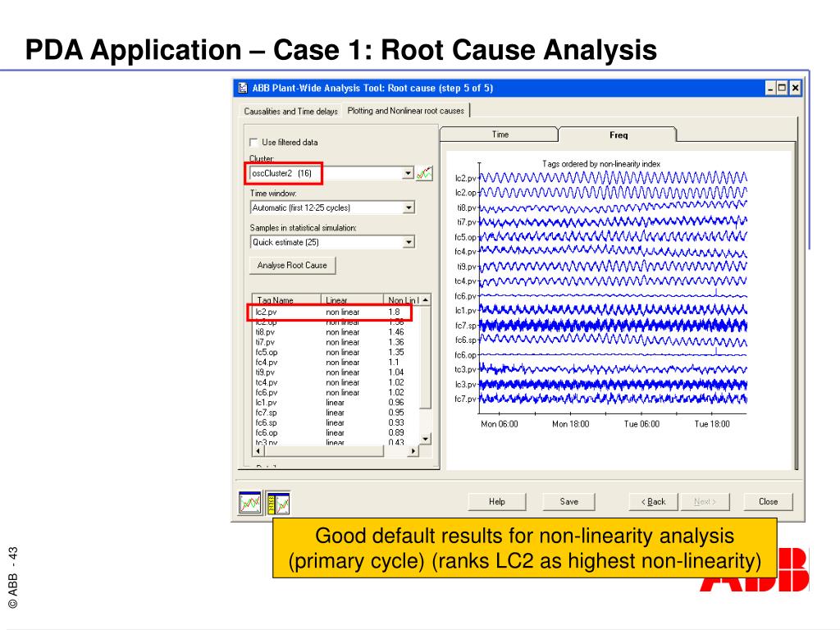Click the Linear column header
The width and height of the screenshot is (840, 630).
352,300
